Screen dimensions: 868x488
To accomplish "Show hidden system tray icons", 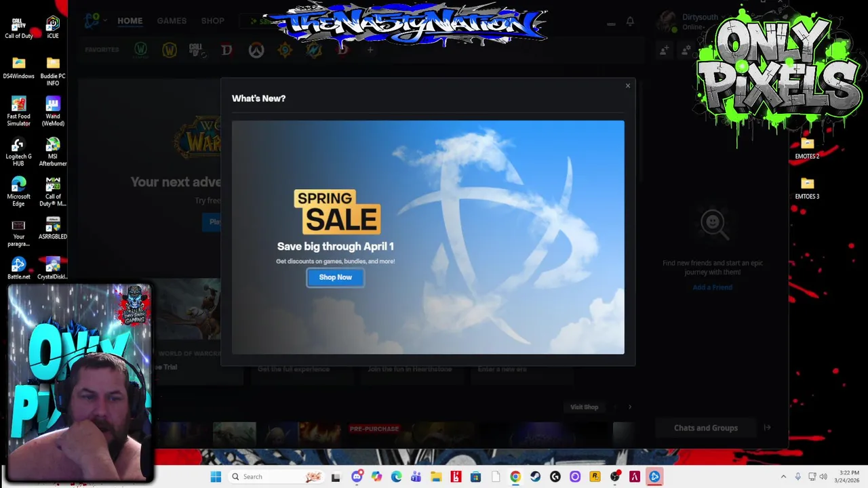I will click(783, 476).
